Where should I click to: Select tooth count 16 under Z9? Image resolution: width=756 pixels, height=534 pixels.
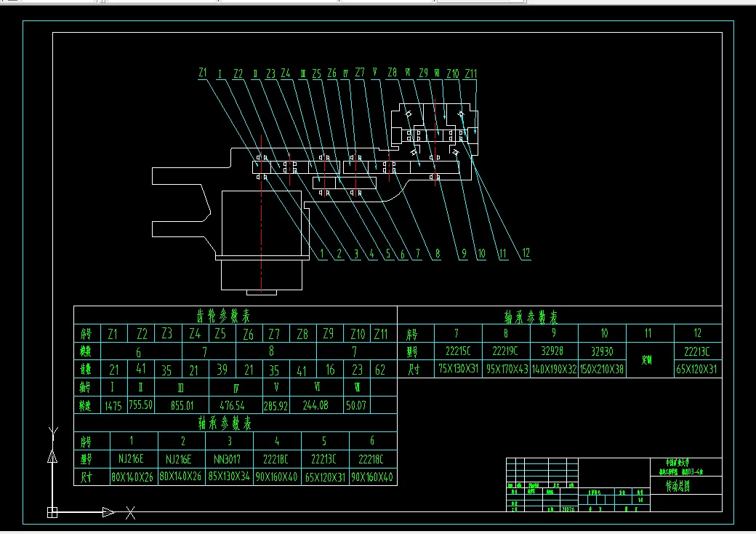(x=330, y=370)
